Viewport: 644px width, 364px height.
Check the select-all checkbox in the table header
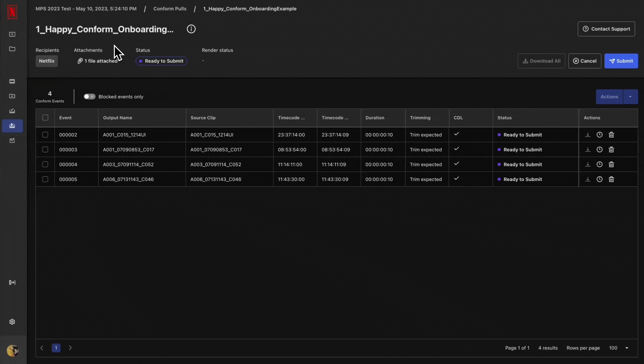(45, 118)
